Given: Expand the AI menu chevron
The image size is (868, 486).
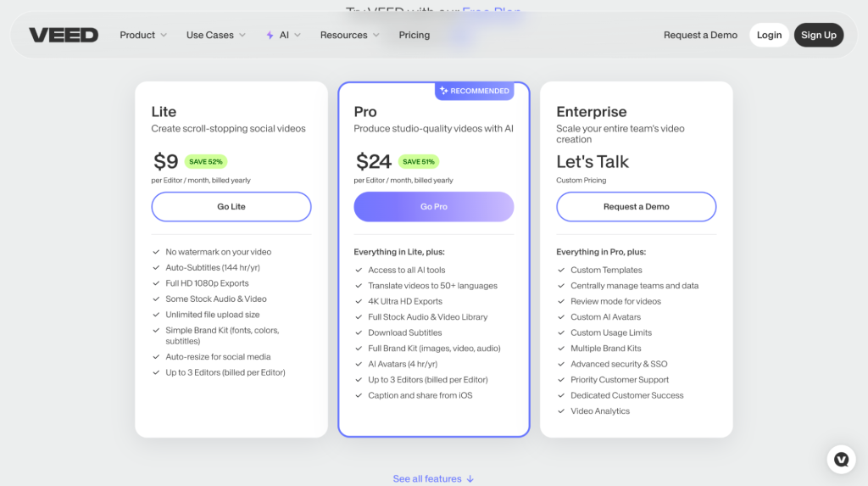Looking at the screenshot, I should [x=298, y=35].
